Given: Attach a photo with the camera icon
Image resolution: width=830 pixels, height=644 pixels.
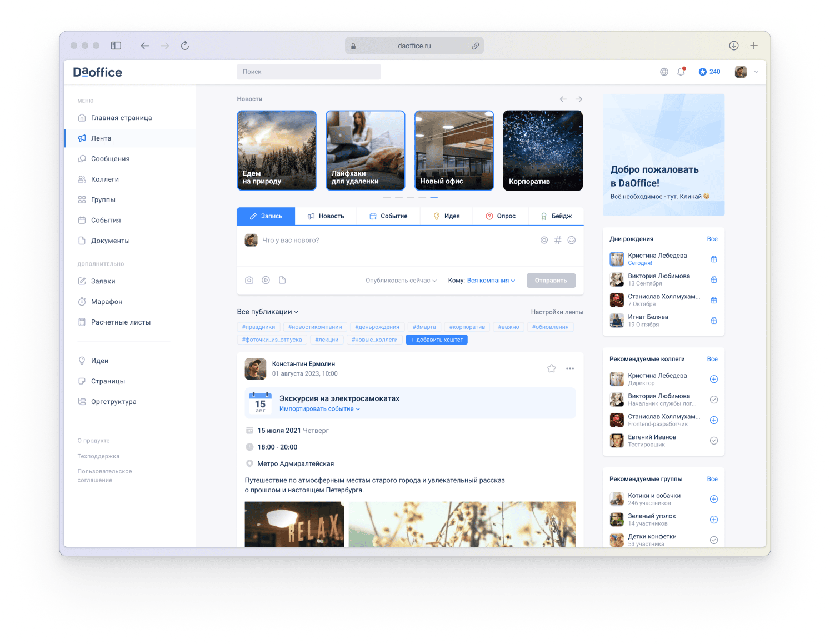Looking at the screenshot, I should click(249, 281).
